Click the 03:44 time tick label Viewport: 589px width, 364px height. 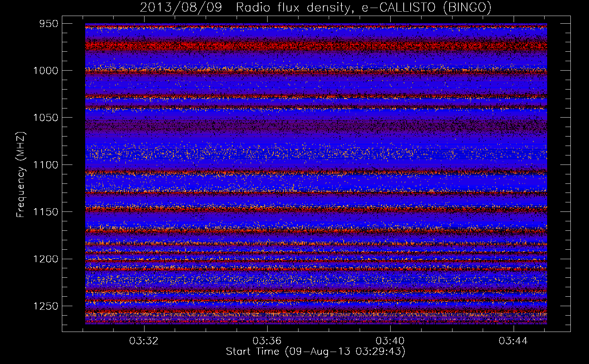(x=513, y=341)
